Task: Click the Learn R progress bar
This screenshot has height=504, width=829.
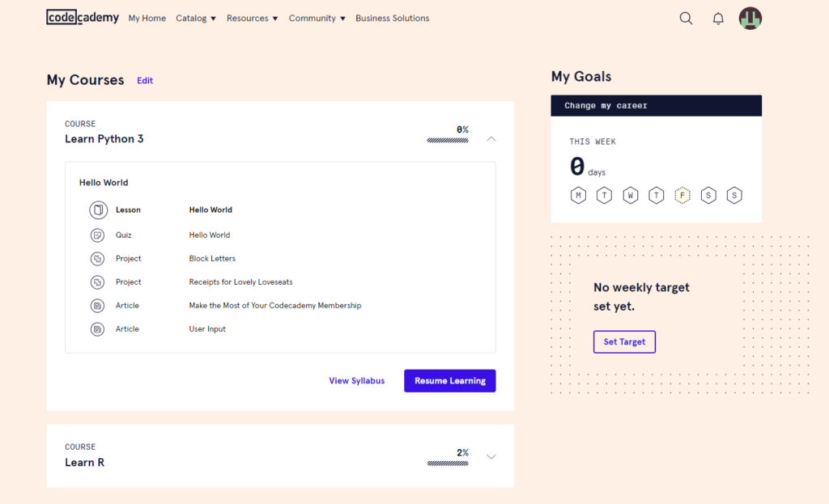Action: coord(448,464)
